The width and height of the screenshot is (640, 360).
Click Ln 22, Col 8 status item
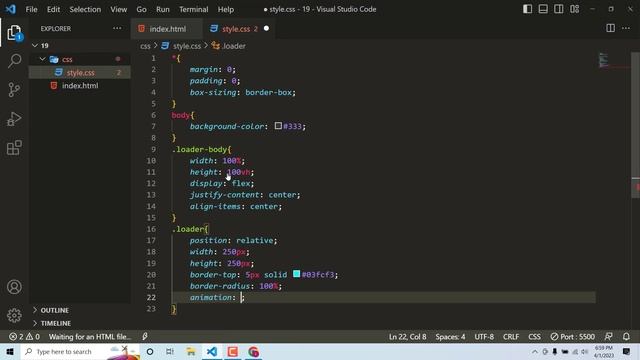click(x=407, y=337)
